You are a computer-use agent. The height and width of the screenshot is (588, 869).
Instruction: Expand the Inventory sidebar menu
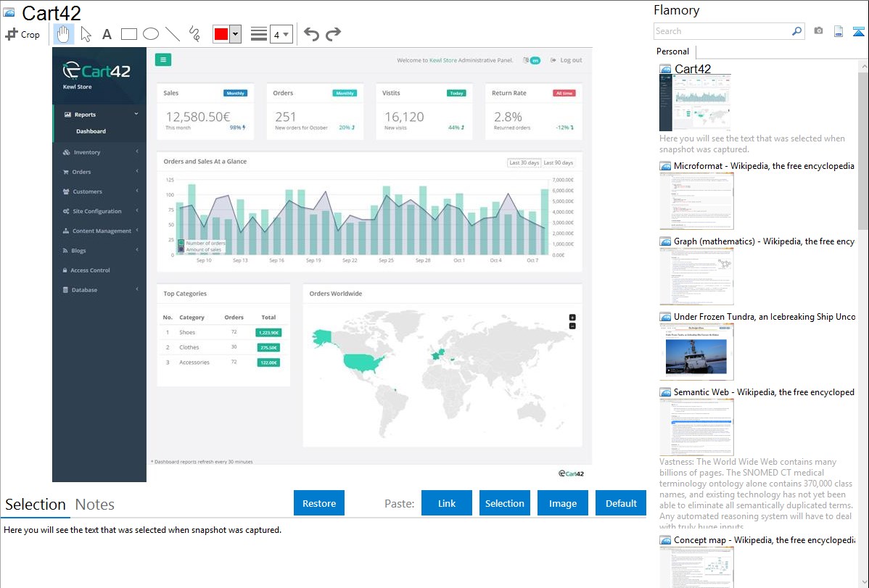coord(99,152)
